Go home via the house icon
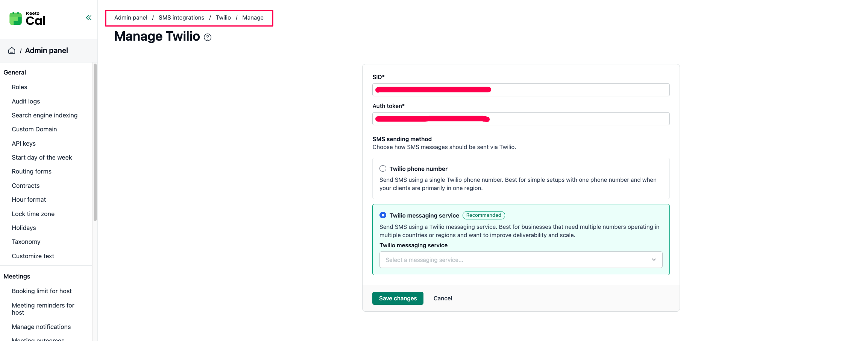 tap(12, 50)
